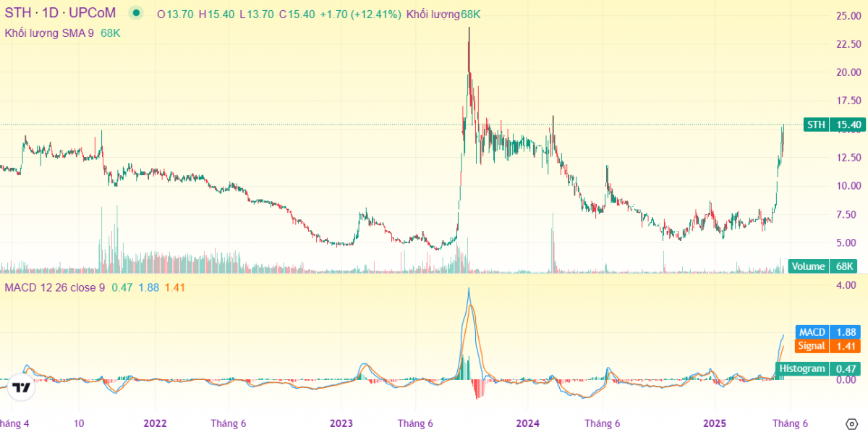Select the MACD 12 26 close 9 legend
This screenshot has width=868, height=435.
coord(55,287)
